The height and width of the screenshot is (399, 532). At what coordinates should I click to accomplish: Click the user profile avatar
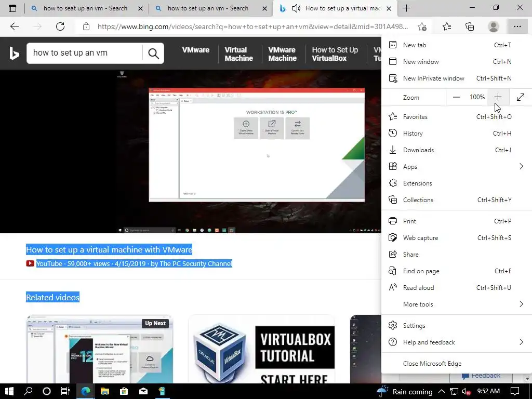[494, 26]
